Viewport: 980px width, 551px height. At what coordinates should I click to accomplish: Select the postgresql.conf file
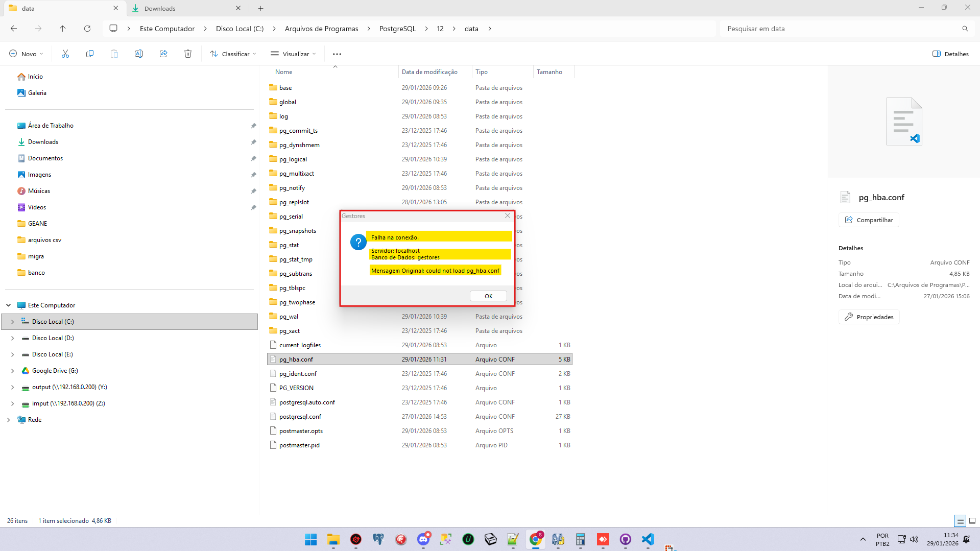point(300,417)
